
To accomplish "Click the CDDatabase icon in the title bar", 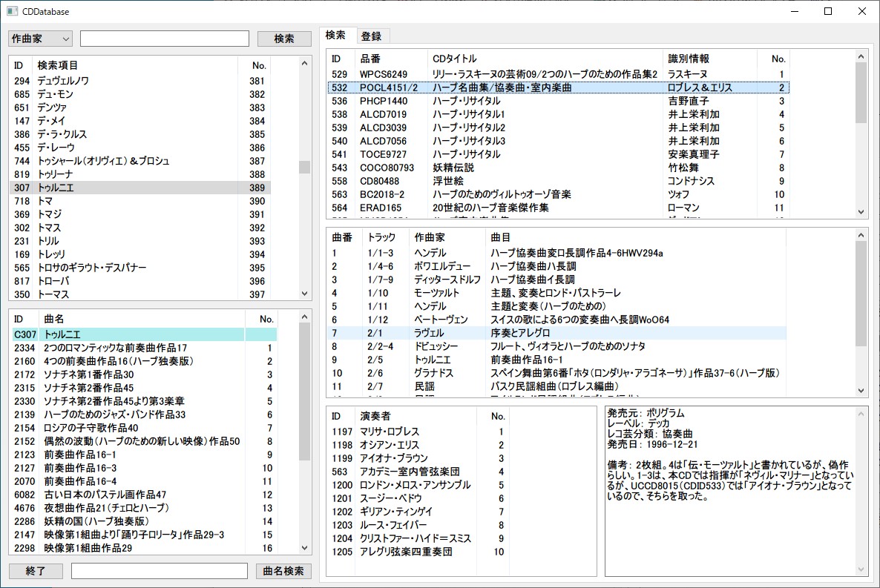I will pos(11,12).
